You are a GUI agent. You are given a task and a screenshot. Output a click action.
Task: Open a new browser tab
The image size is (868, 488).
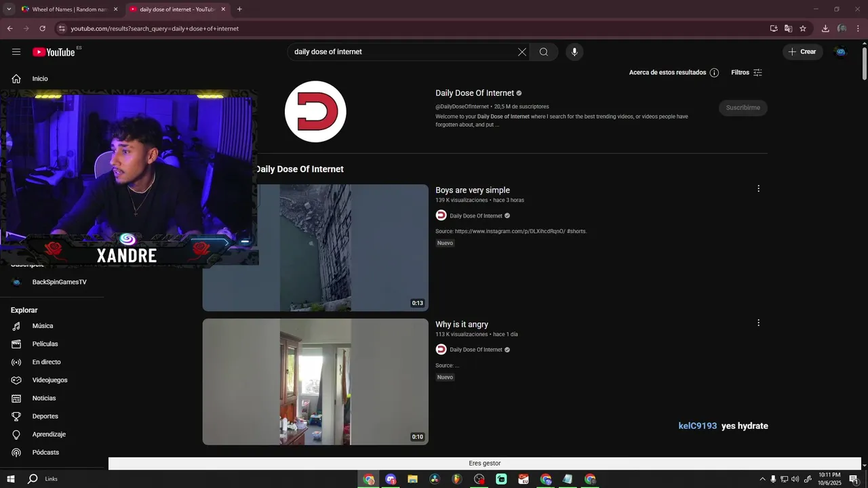[x=239, y=9]
